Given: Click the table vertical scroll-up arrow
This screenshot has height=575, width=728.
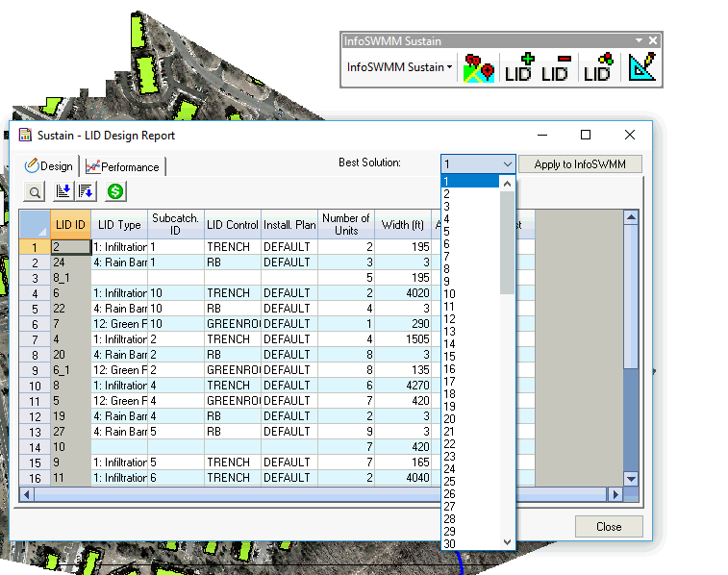Looking at the screenshot, I should click(631, 217).
